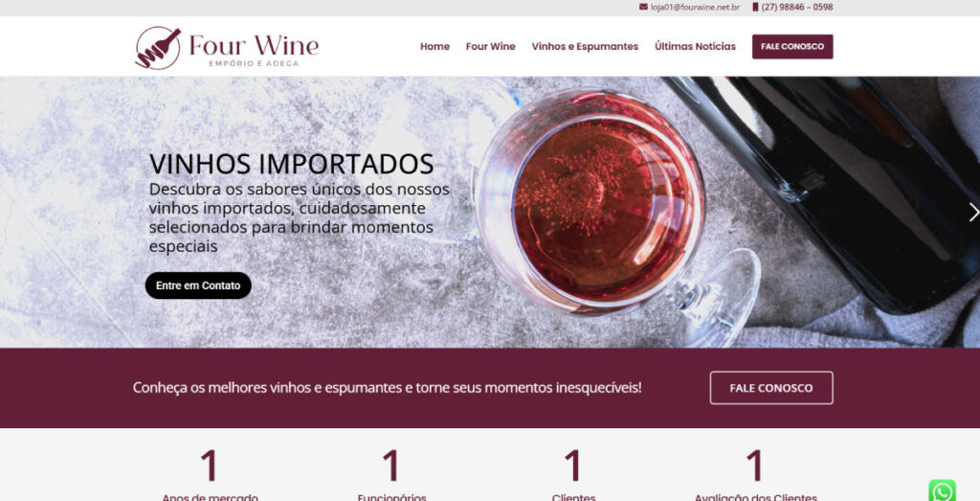This screenshot has height=501, width=980.
Task: Click the VINHOS IMPORTADOS slide heading
Action: (x=291, y=164)
